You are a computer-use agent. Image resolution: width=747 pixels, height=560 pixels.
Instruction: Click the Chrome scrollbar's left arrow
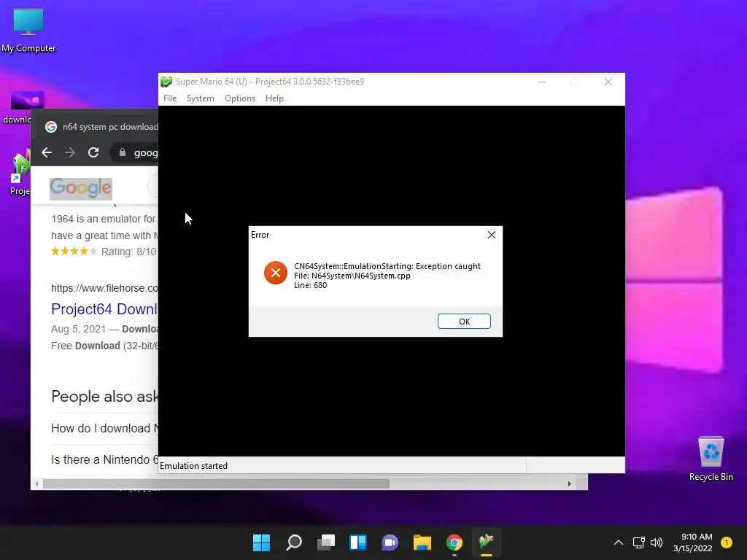(36, 484)
